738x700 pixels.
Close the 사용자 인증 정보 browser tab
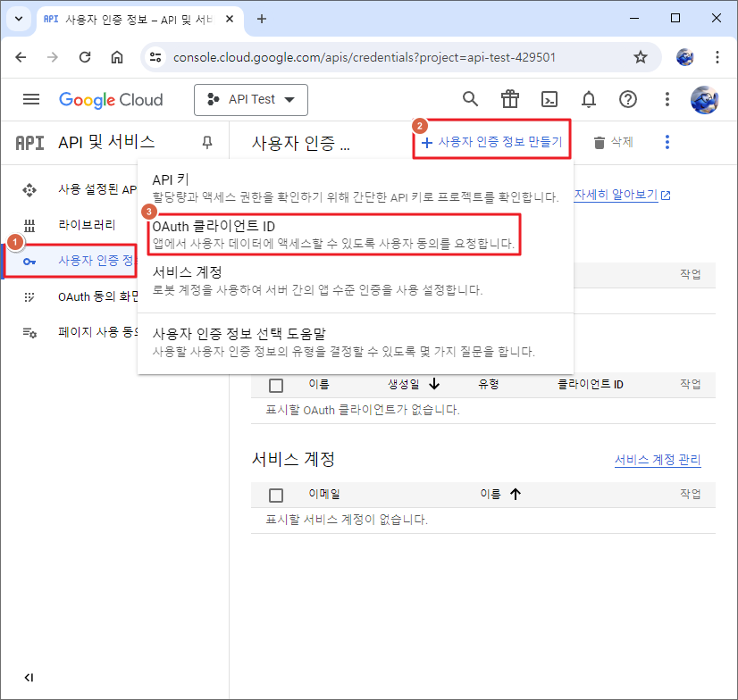(x=230, y=19)
